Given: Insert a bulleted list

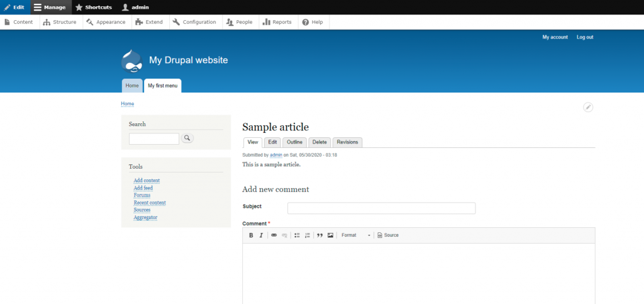Looking at the screenshot, I should (297, 235).
